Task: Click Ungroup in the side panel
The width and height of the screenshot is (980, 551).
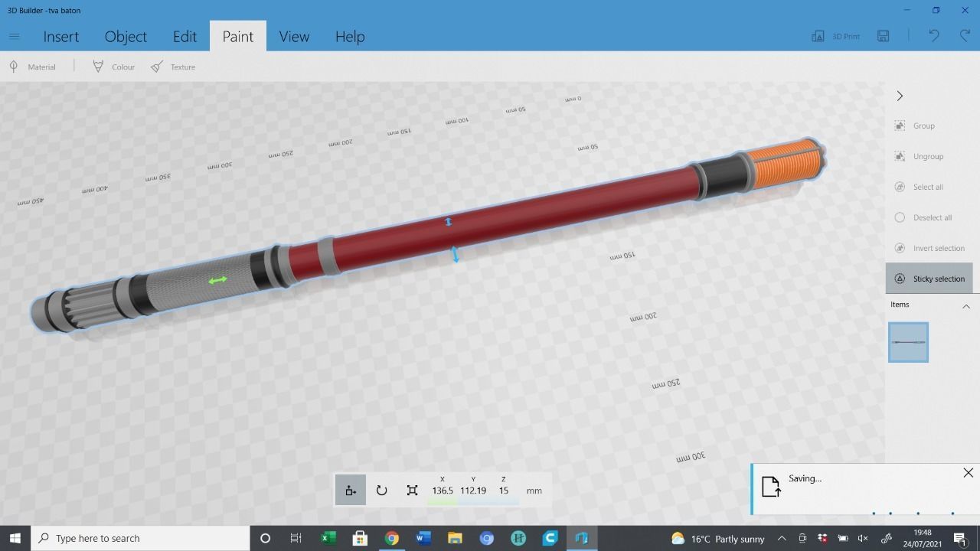Action: pyautogui.click(x=919, y=156)
